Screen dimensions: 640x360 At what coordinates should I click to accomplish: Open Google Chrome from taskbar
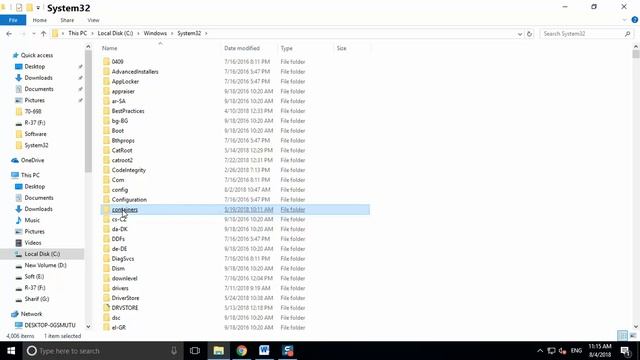(242, 351)
